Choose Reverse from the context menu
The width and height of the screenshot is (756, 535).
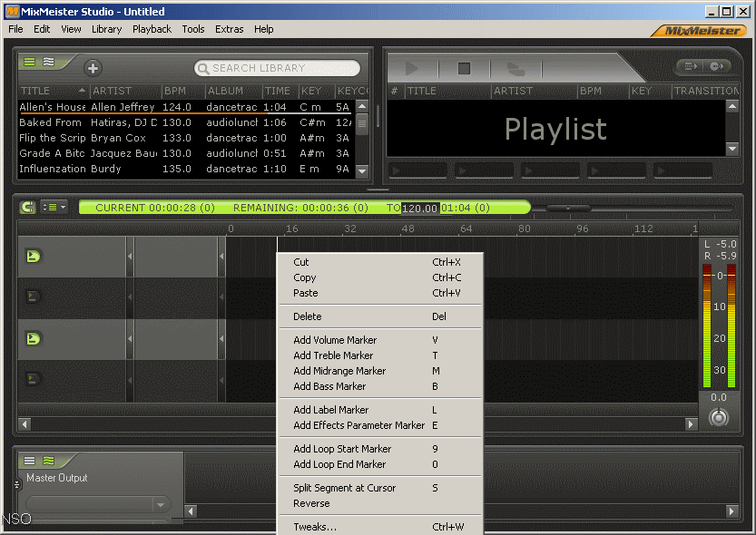point(380,503)
